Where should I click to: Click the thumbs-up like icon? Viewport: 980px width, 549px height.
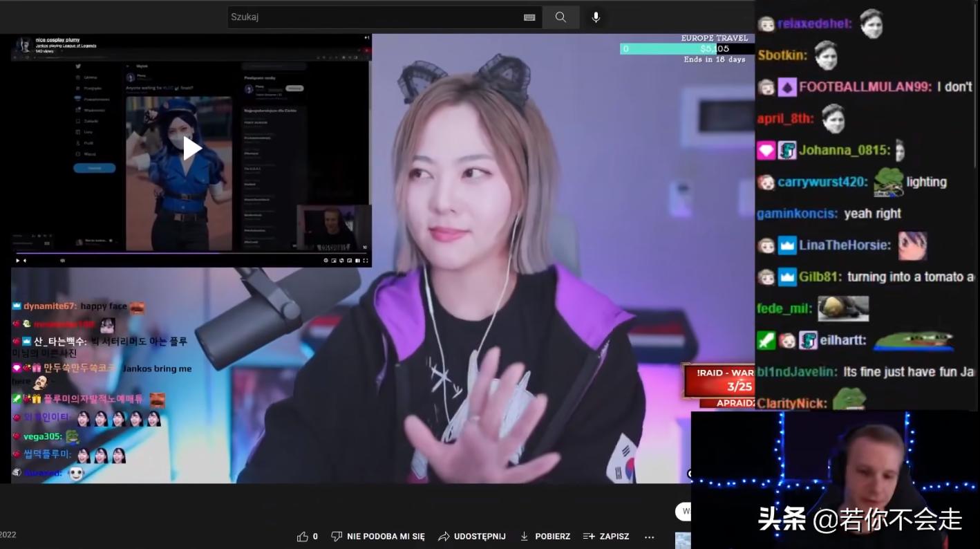click(x=303, y=536)
